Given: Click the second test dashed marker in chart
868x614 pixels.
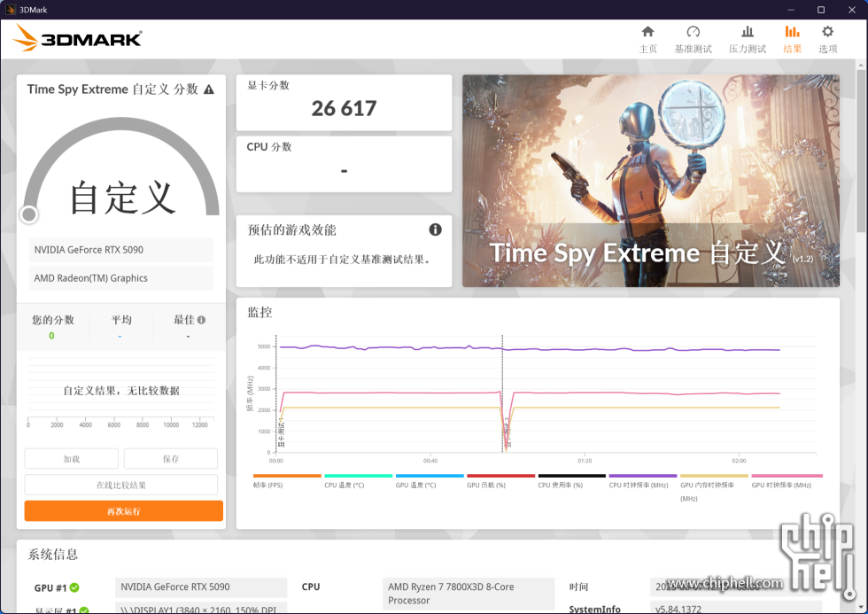Looking at the screenshot, I should pyautogui.click(x=503, y=393).
